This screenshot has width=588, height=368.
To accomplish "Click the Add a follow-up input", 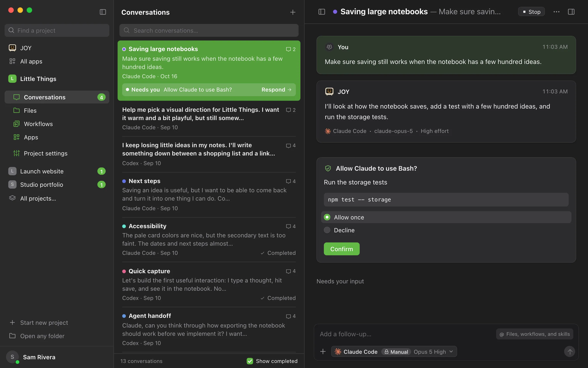I will pyautogui.click(x=406, y=334).
